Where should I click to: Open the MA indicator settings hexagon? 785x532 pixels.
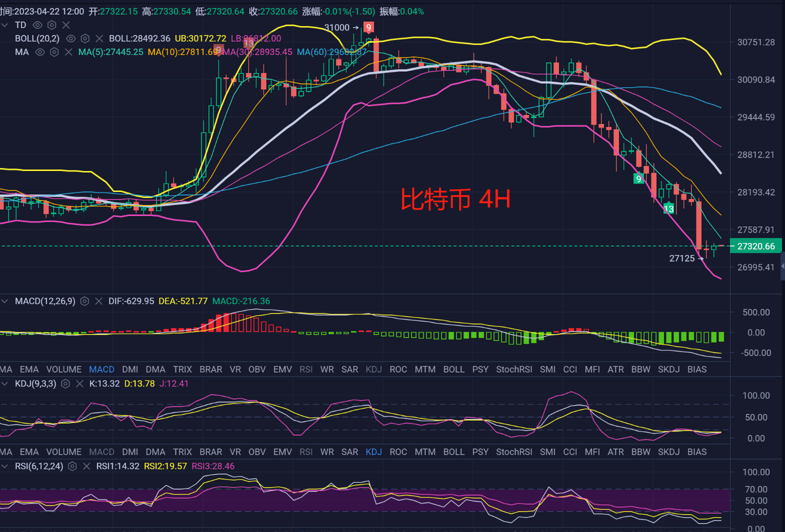click(x=54, y=52)
